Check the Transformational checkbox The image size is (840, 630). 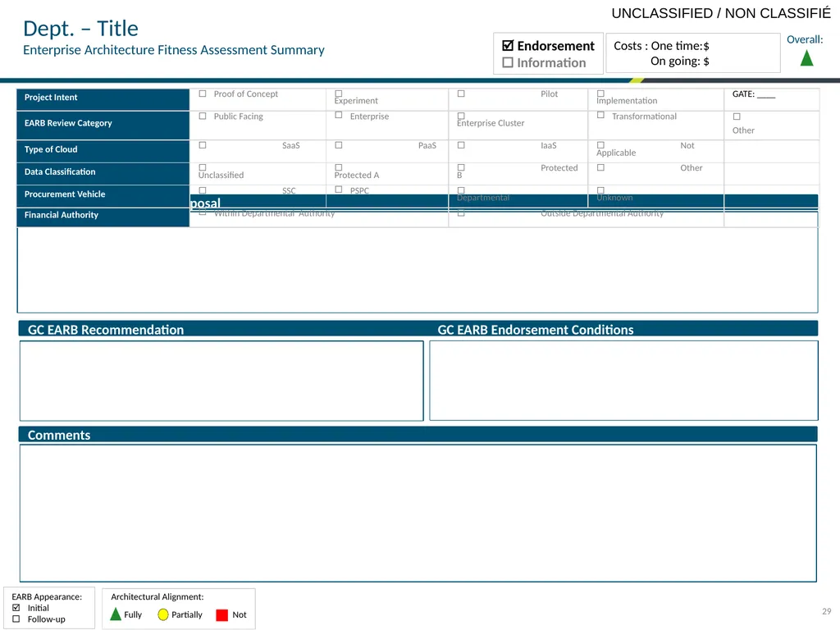point(600,115)
